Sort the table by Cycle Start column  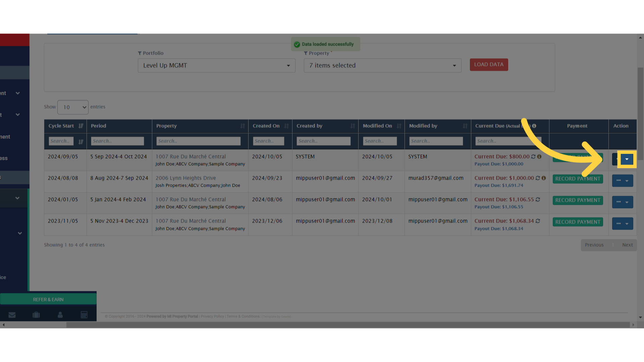click(x=80, y=126)
